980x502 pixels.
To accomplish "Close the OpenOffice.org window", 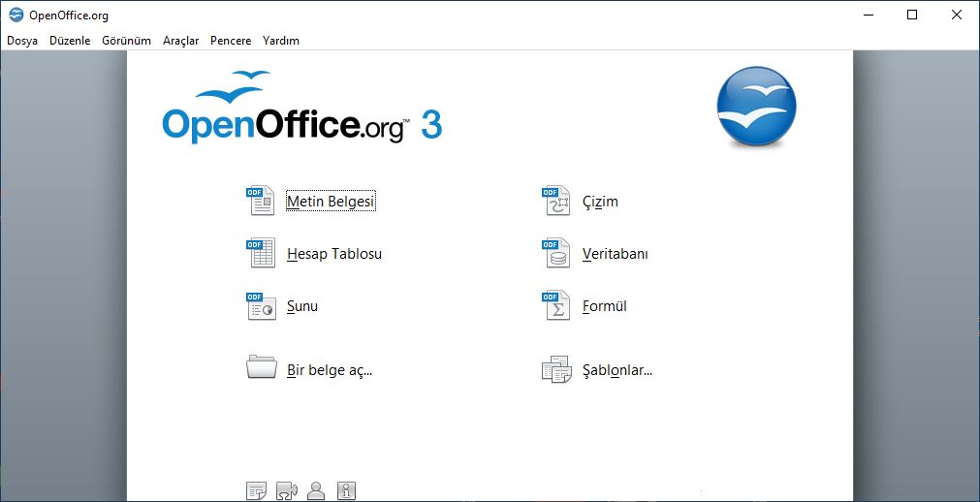I will tap(956, 15).
